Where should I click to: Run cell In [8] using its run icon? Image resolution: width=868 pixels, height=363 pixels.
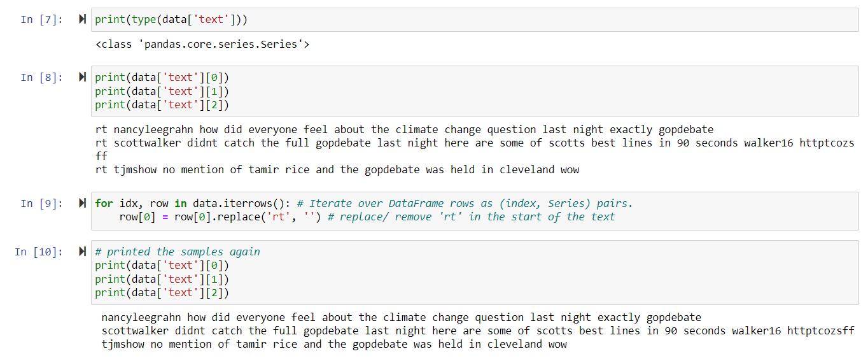82,78
